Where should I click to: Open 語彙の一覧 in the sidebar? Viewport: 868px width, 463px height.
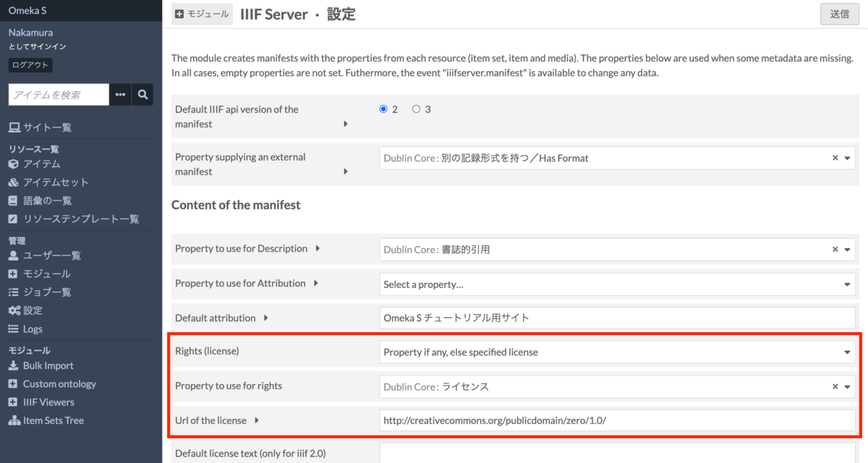coord(48,200)
